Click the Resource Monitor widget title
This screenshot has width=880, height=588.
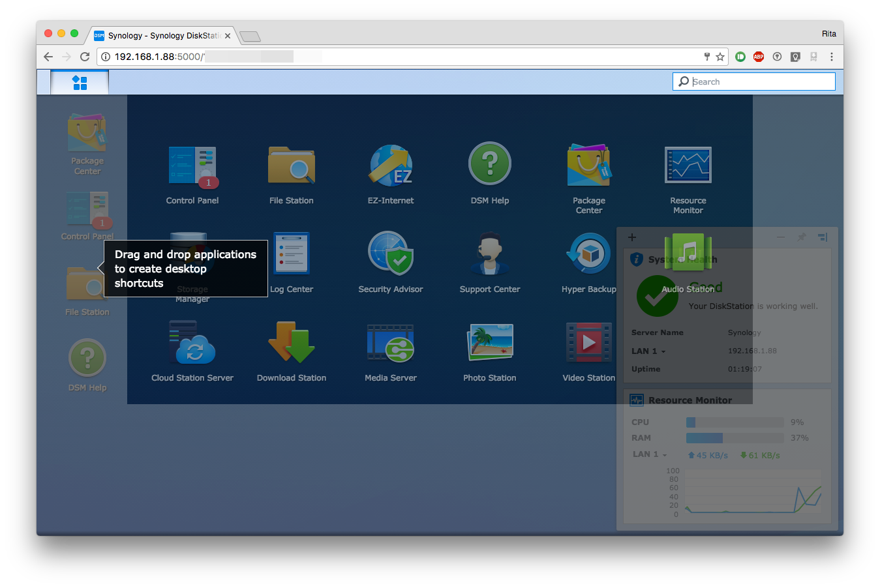[690, 400]
